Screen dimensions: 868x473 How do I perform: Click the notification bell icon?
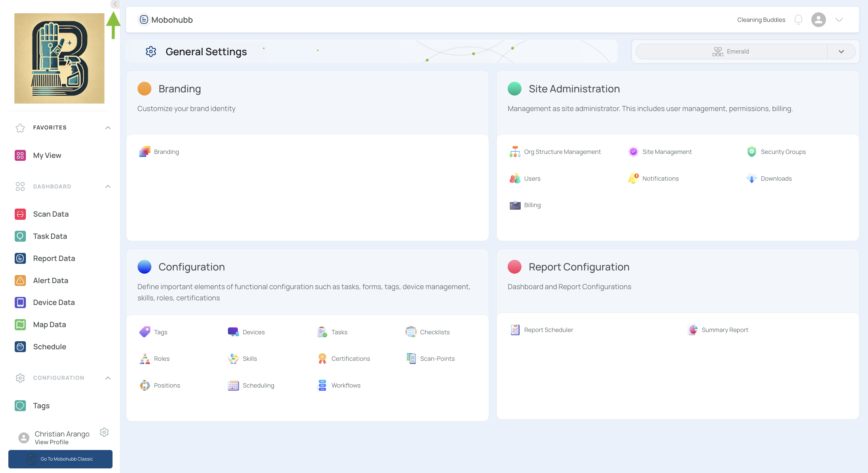click(x=798, y=20)
